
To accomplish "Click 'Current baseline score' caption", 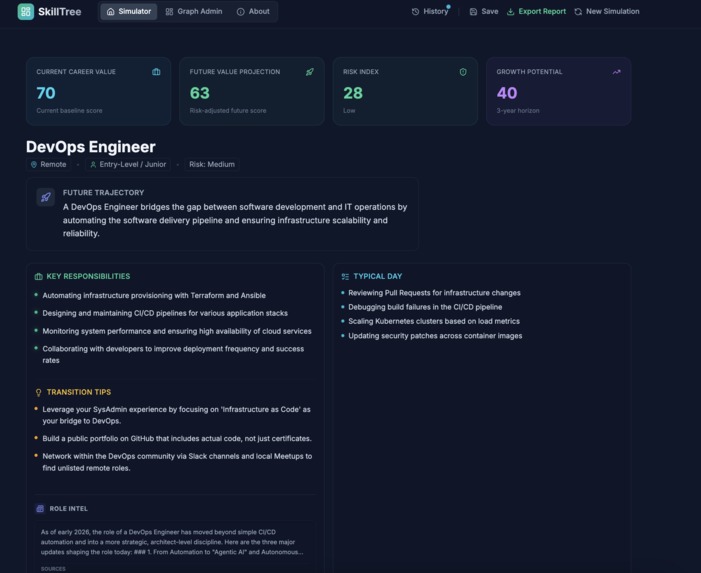I will click(69, 110).
